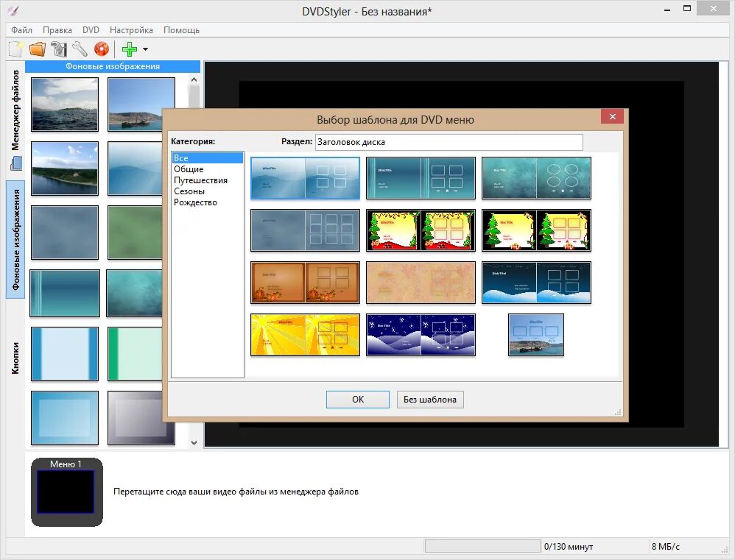Select category Все in the list
This screenshot has height=560, width=735.
pyautogui.click(x=208, y=157)
